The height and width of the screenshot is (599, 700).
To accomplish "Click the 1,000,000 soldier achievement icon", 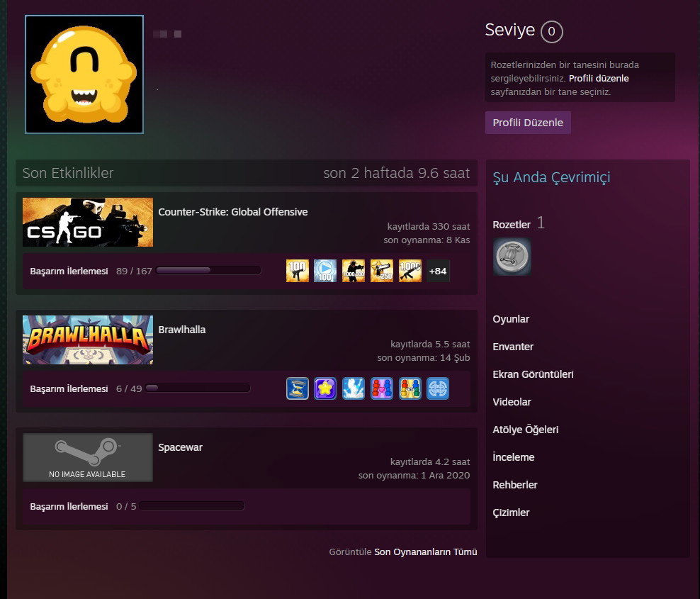I will [353, 271].
